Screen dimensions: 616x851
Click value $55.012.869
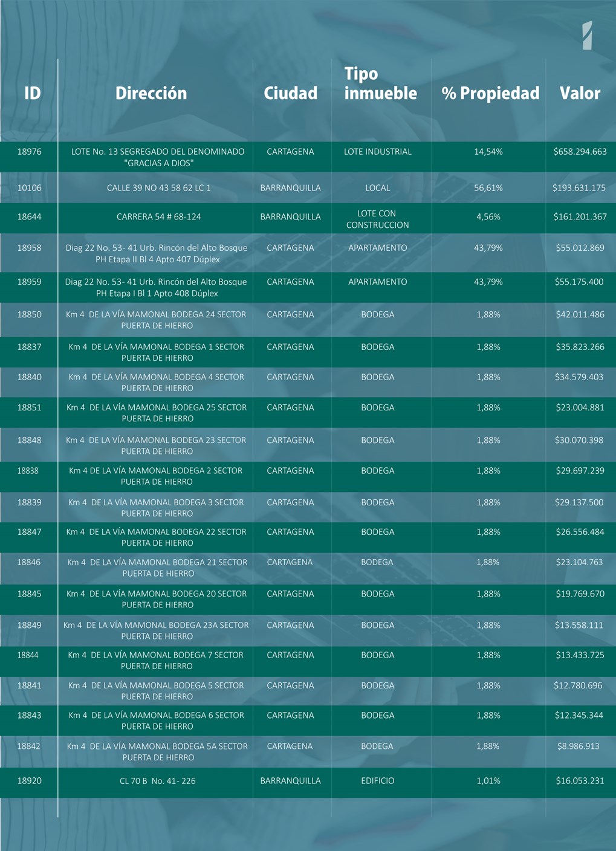[580, 248]
